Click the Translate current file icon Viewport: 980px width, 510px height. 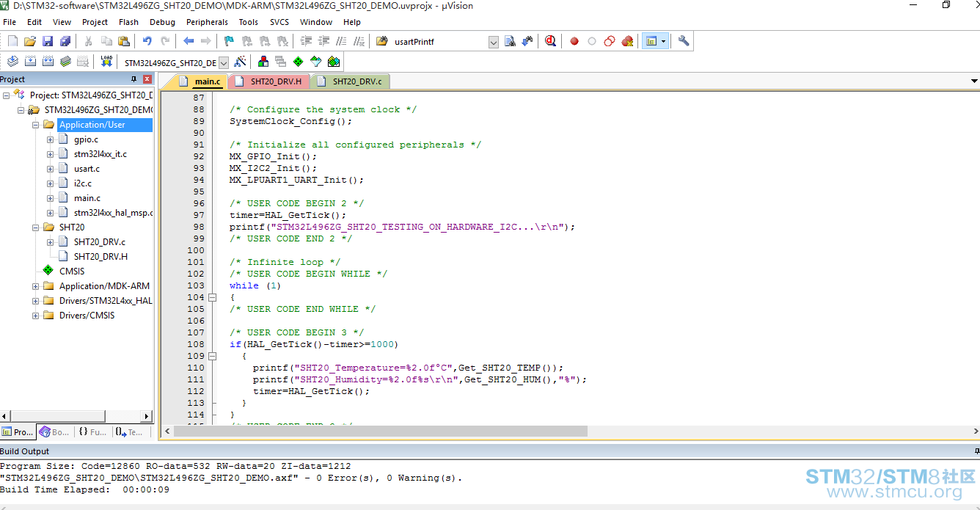[x=12, y=62]
